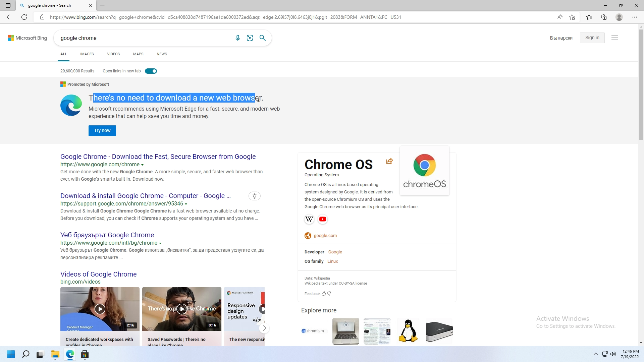Show hidden tray icons chevron
This screenshot has height=362, width=644.
596,354
